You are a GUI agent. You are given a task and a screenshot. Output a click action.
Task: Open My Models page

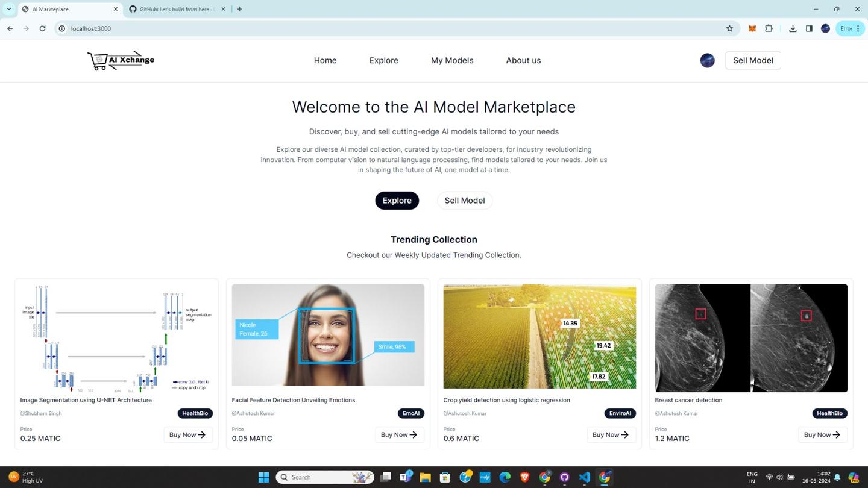pyautogui.click(x=452, y=60)
